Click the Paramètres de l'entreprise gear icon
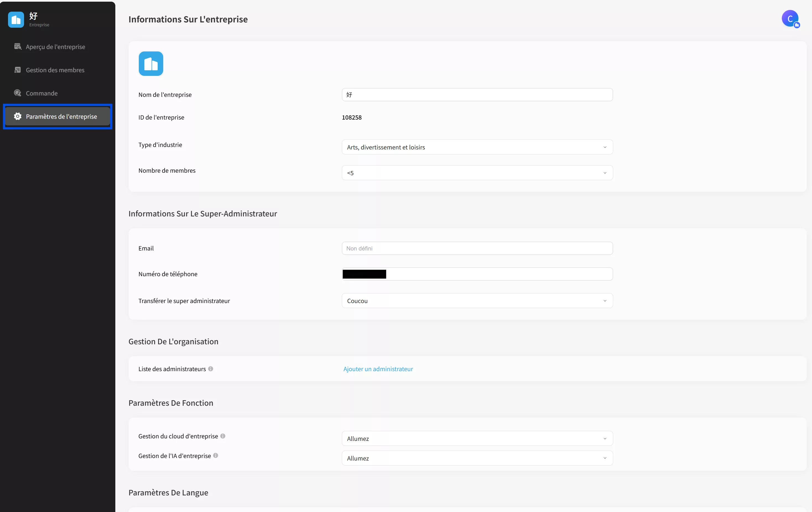Screen dimensions: 812x512 (x=17, y=117)
